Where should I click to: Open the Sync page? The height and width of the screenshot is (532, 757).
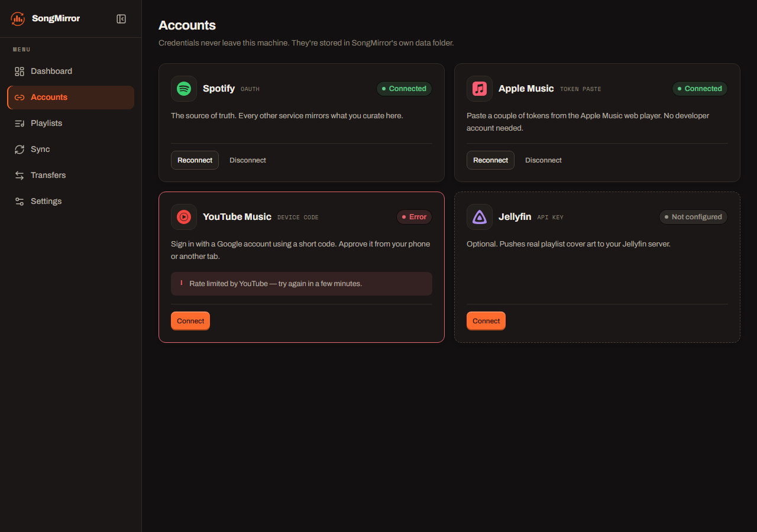point(71,149)
